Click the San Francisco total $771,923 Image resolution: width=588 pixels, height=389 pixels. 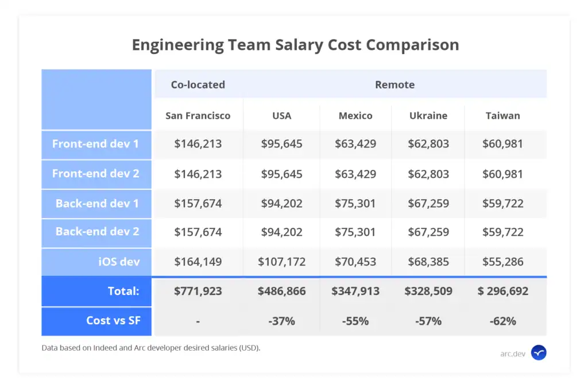coord(198,291)
